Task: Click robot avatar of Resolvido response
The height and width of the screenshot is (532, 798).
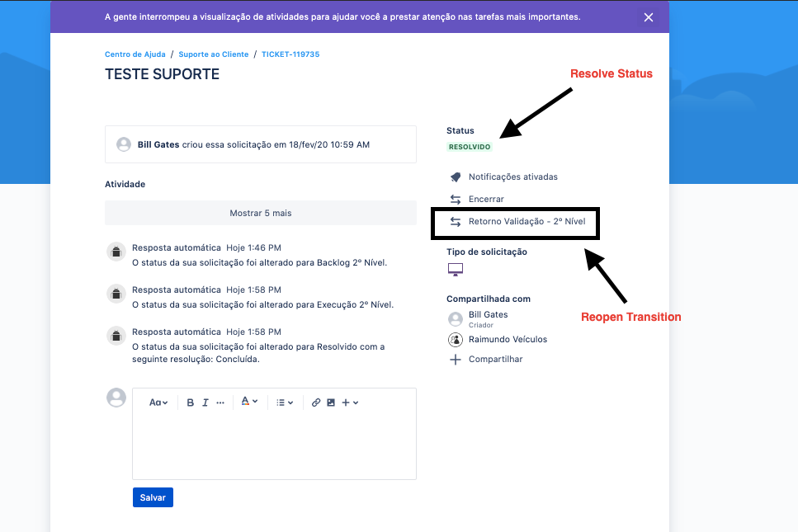Action: coord(116,337)
